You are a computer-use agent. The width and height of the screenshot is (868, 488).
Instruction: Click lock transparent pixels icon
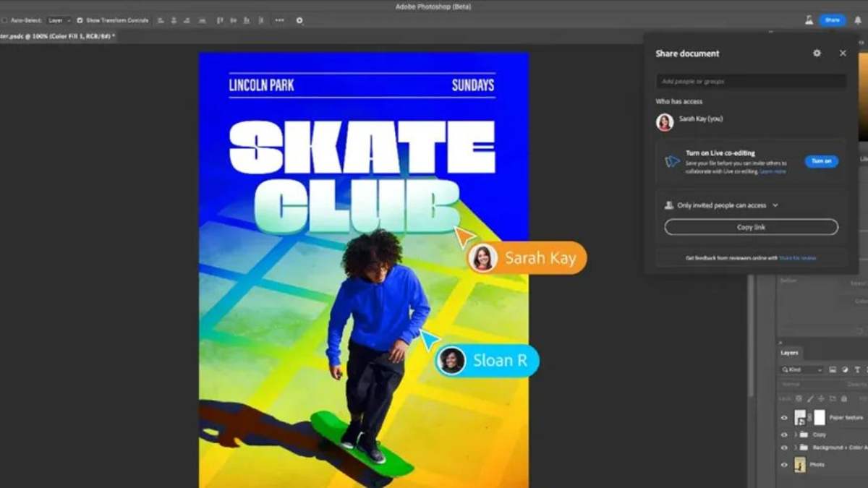click(x=799, y=399)
